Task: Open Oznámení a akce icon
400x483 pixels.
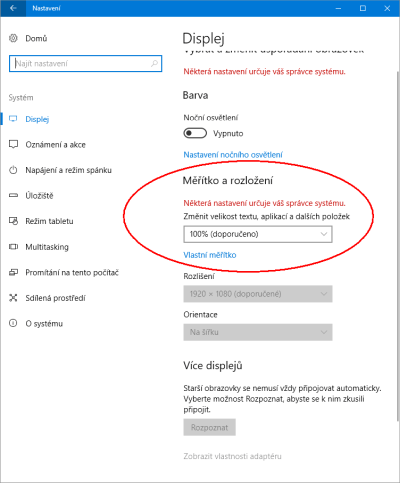Action: 13,144
